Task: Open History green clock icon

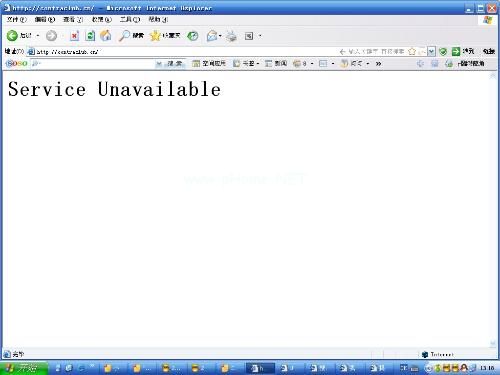Action: pos(192,36)
